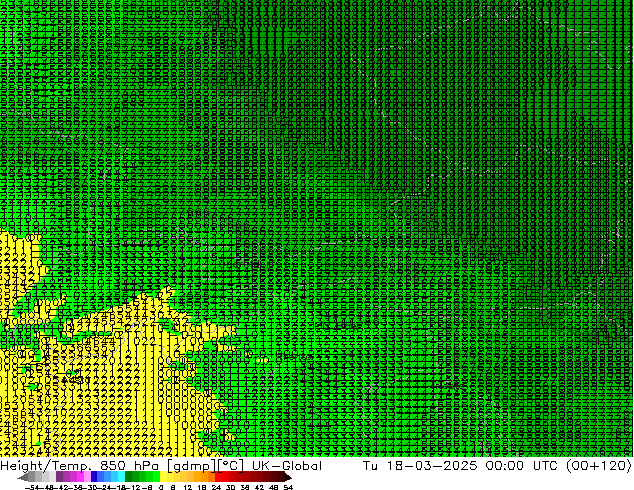Click the '00:00 UTC' time text
The width and height of the screenshot is (634, 490).
click(x=524, y=466)
